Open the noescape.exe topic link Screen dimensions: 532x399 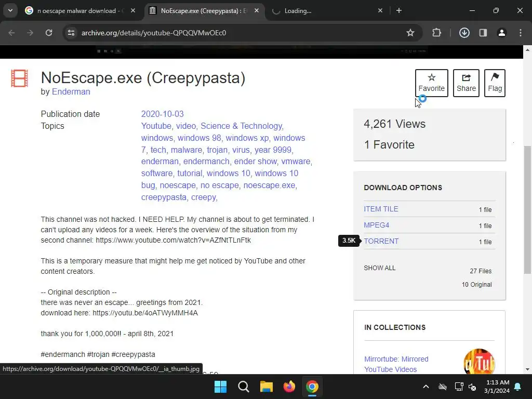[x=269, y=185]
